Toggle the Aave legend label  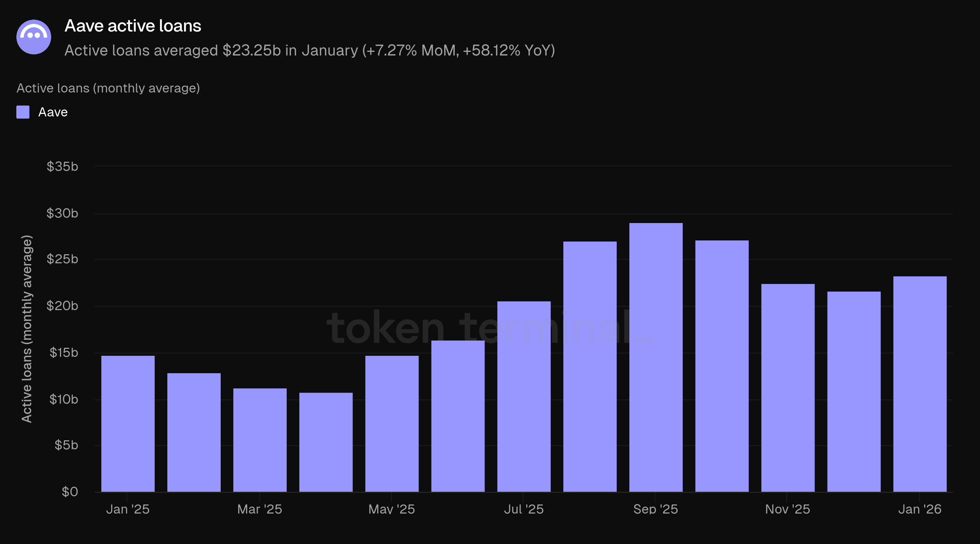pyautogui.click(x=53, y=112)
